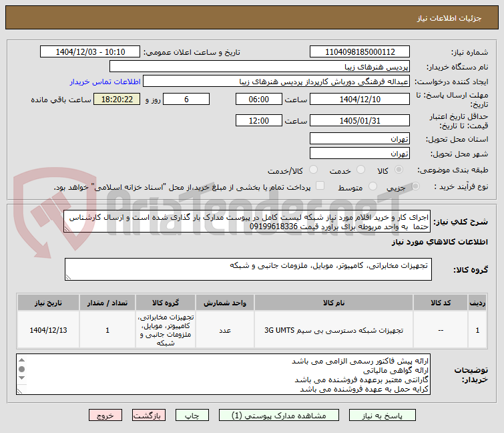Click the price validity date 1405/01/31
This screenshot has width=504, height=433.
click(360, 121)
